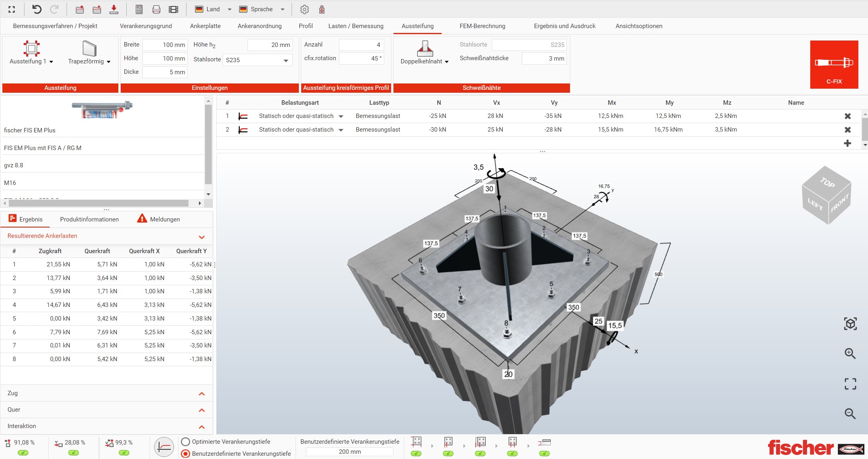Click the C-FIX button
Screen dimensions: 868x459
[x=834, y=64]
